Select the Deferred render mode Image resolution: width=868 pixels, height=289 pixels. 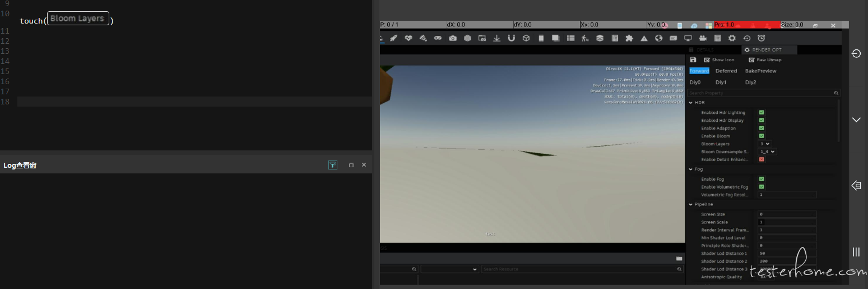pyautogui.click(x=726, y=71)
